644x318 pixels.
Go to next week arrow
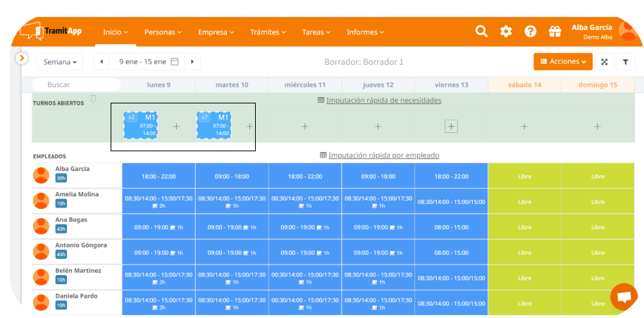coord(192,62)
